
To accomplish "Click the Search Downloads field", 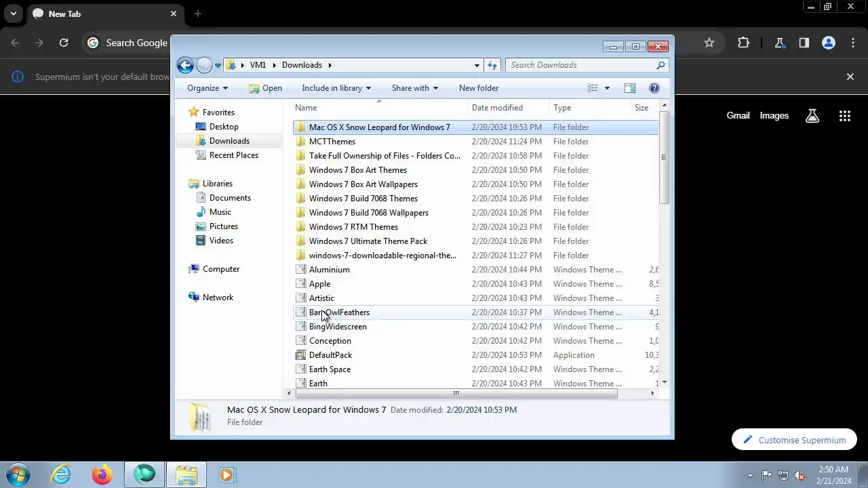I will tap(587, 65).
